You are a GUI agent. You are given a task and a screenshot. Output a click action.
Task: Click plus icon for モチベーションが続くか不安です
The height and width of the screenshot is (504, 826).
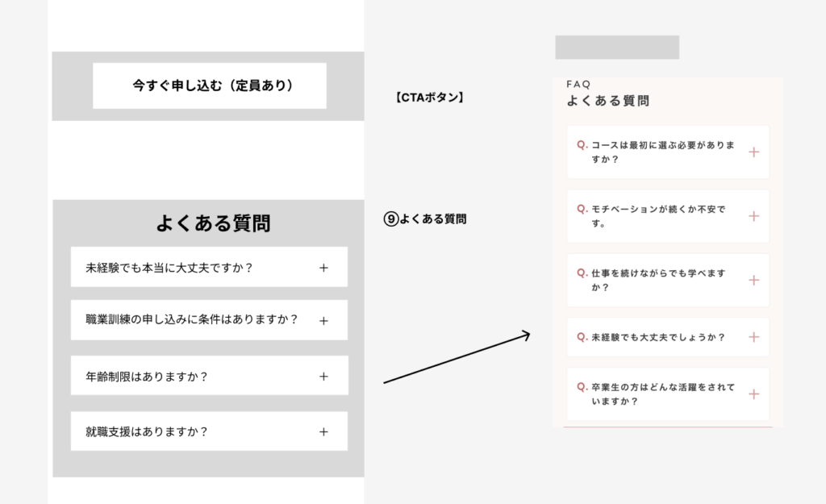click(753, 216)
